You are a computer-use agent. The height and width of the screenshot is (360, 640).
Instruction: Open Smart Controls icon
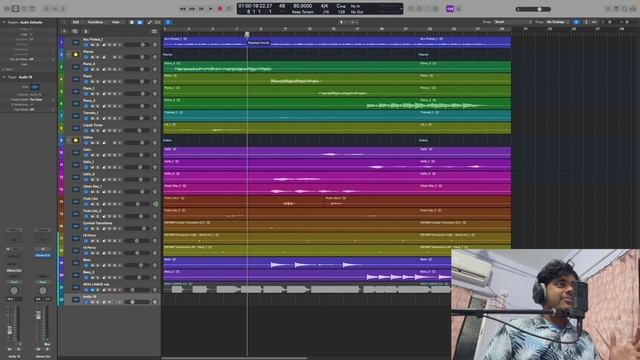(46, 9)
